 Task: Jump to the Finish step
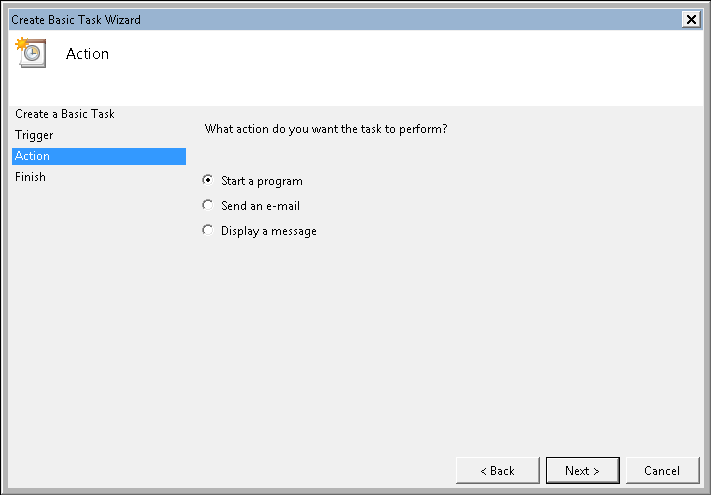[x=31, y=177]
